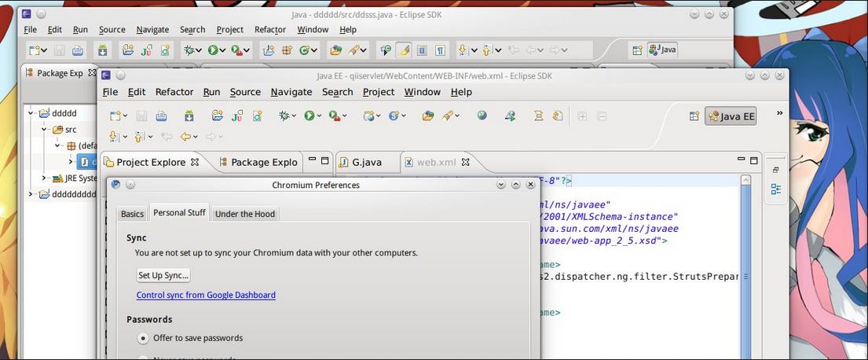This screenshot has height=360, width=868.
Task: Expand the dddddddddd project node
Action: [x=31, y=194]
